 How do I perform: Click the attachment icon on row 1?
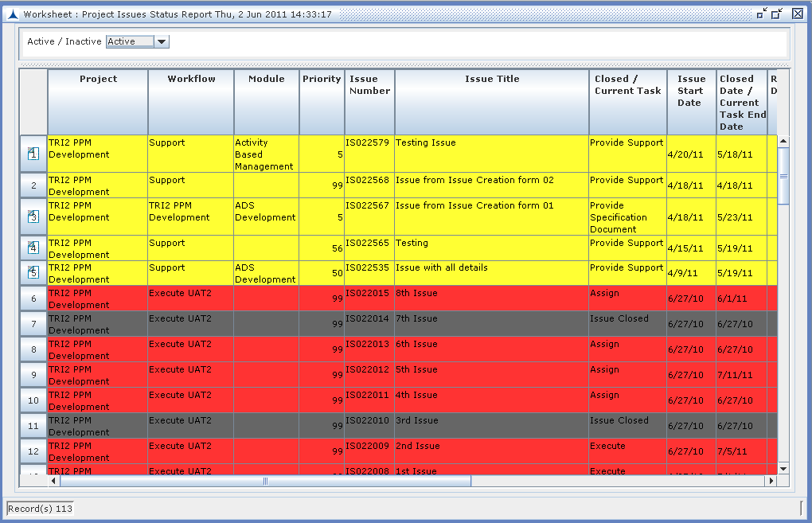[x=33, y=154]
